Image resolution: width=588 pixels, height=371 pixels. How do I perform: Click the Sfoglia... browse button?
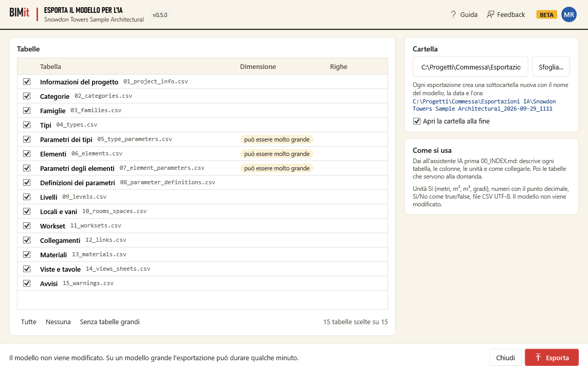pos(550,67)
